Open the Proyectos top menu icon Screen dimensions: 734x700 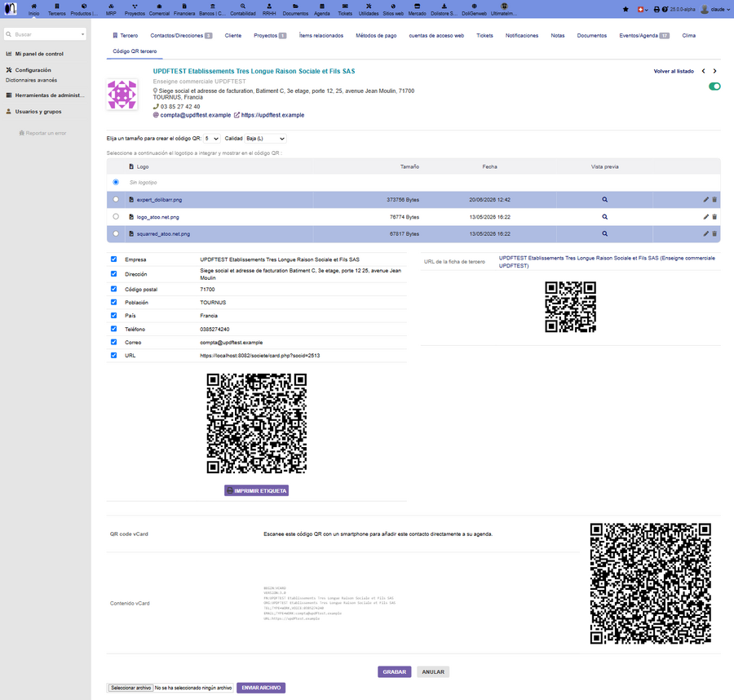[135, 7]
